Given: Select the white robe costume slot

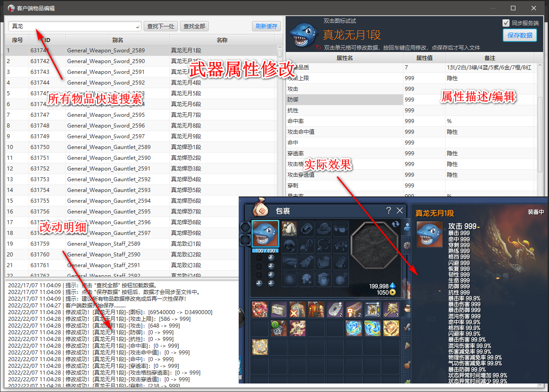Looking at the screenshot, I should click(x=289, y=228).
